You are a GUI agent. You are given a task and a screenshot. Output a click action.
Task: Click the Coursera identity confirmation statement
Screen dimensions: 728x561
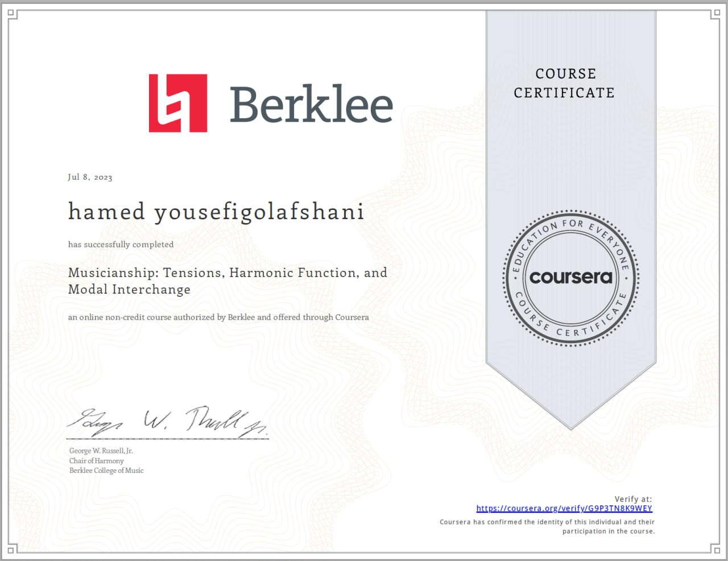(547, 526)
